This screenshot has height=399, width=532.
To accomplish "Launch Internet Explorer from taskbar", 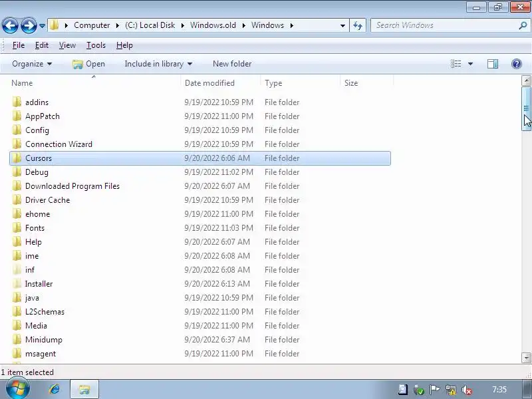I will click(55, 389).
